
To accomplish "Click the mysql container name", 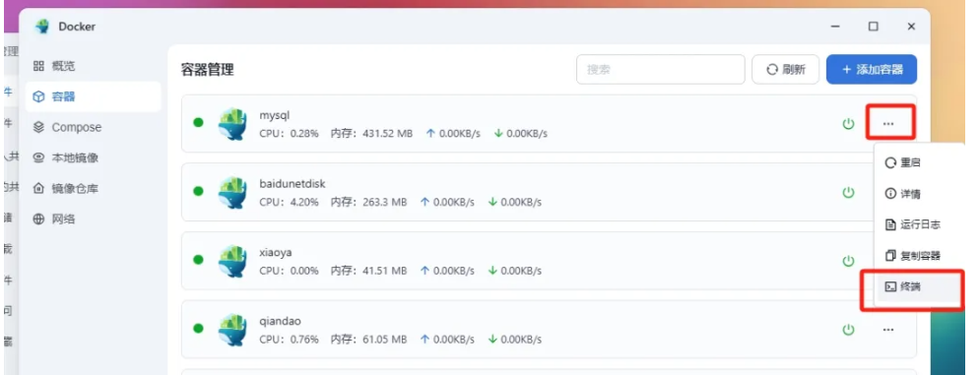I will 275,115.
